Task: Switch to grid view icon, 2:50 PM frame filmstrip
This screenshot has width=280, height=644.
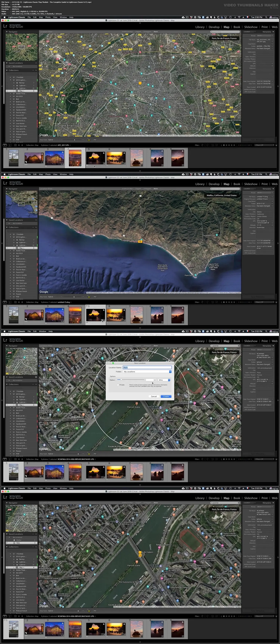Action: [x=15, y=145]
